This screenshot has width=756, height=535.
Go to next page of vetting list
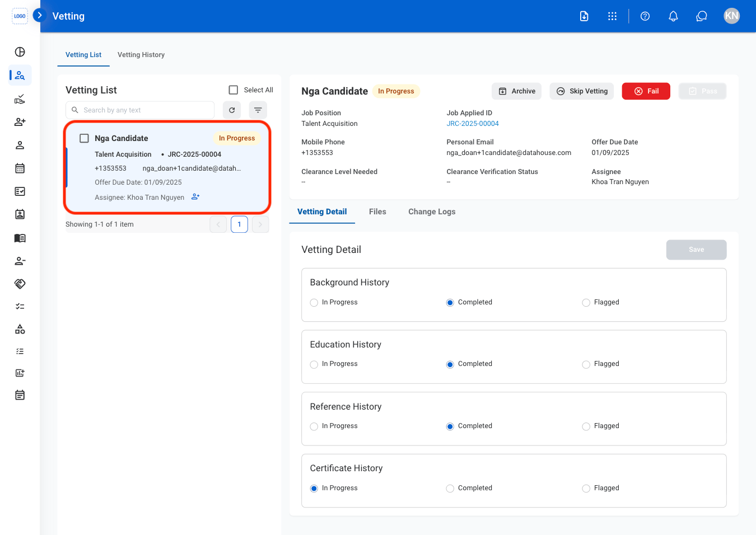point(260,224)
